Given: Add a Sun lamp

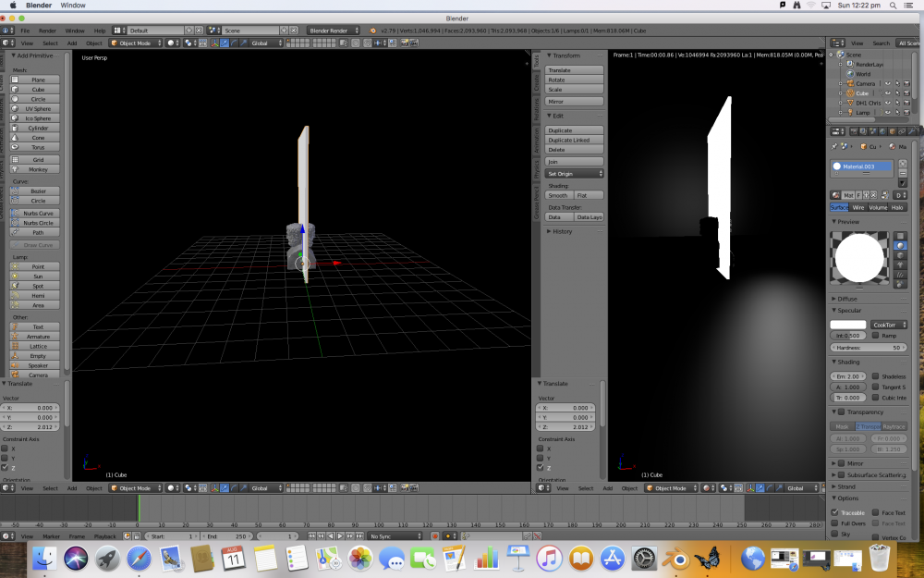Looking at the screenshot, I should click(38, 277).
